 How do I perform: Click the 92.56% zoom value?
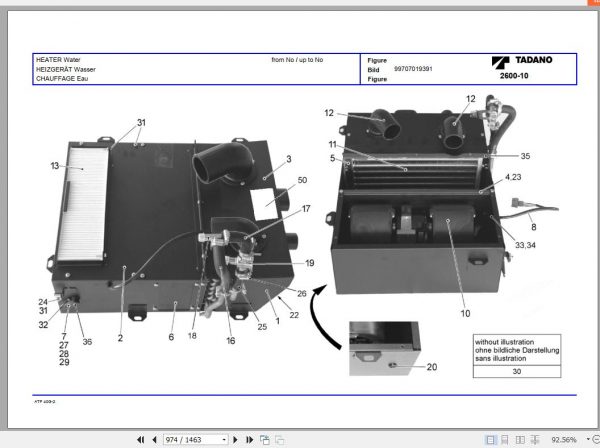click(564, 440)
